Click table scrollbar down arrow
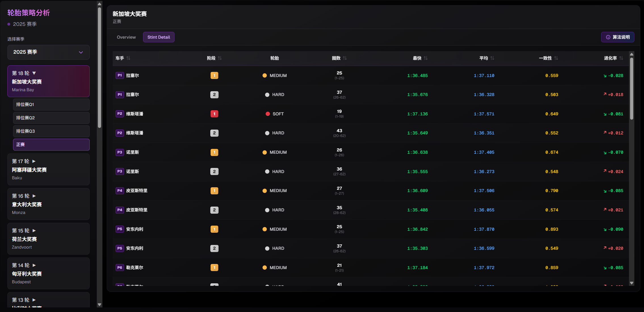Screen dimensions: 644x312 (632, 283)
